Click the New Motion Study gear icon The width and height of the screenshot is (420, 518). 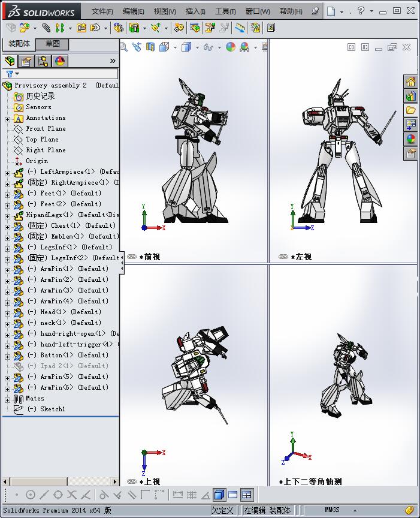tap(179, 28)
